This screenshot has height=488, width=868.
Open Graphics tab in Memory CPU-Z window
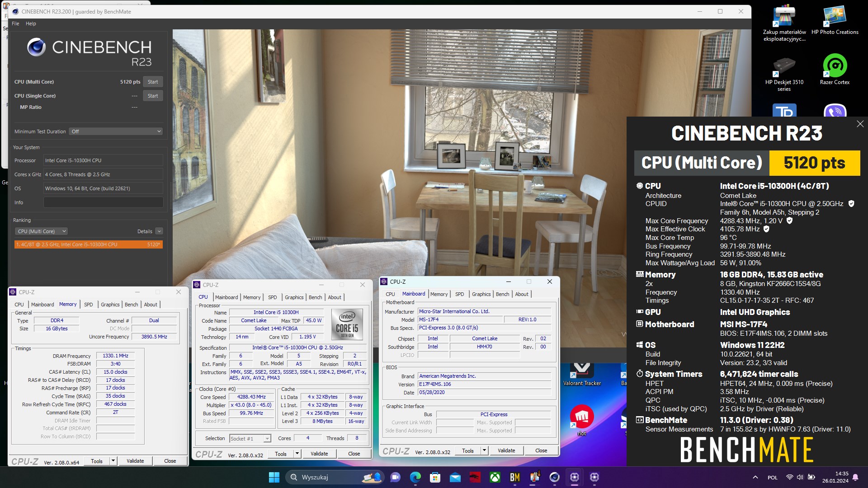pyautogui.click(x=110, y=305)
